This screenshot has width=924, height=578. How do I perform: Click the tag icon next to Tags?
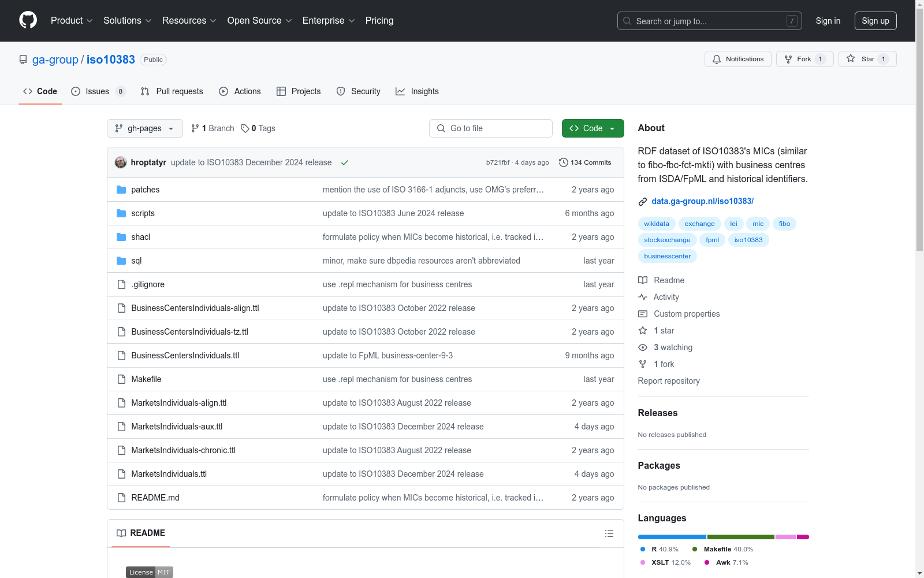[245, 128]
